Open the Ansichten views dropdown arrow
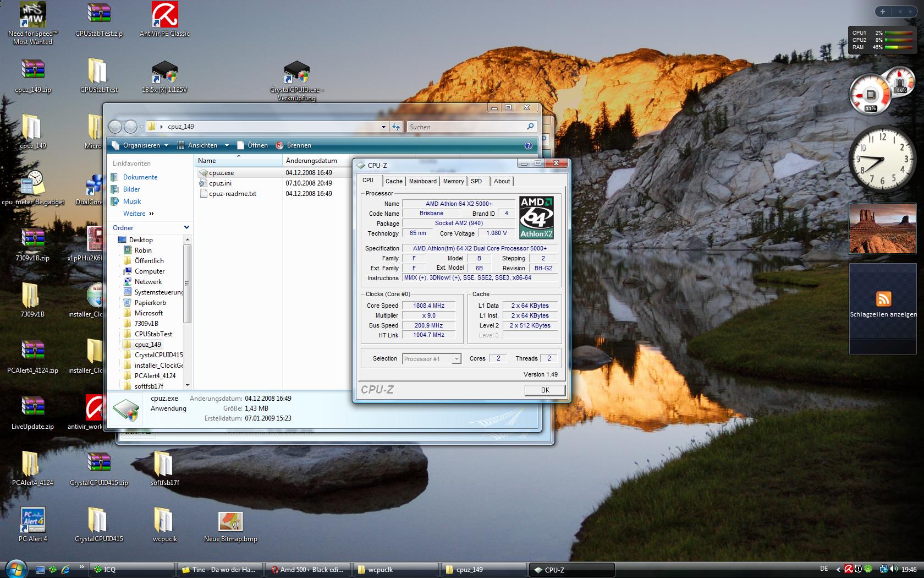The height and width of the screenshot is (578, 924). click(227, 145)
